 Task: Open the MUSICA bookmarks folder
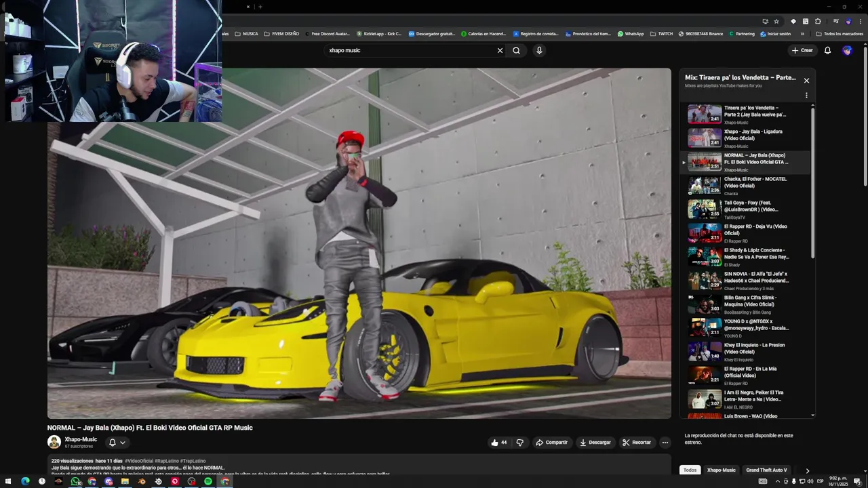246,34
